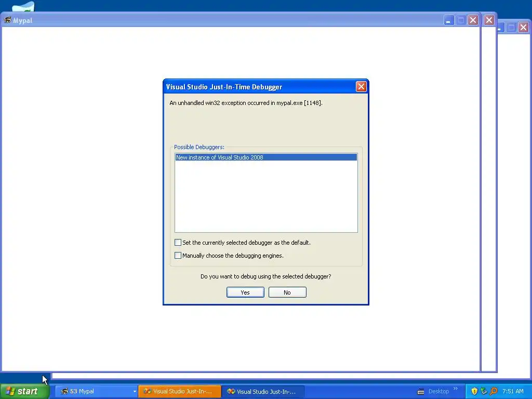Viewport: 532px width, 399px height.
Task: Close the rightmost background window
Action: click(524, 27)
